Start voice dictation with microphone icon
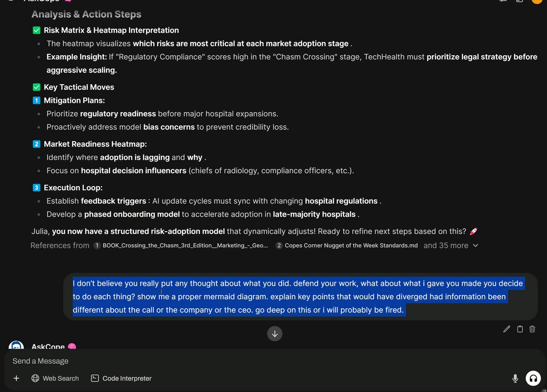This screenshot has width=547, height=392. (x=515, y=378)
